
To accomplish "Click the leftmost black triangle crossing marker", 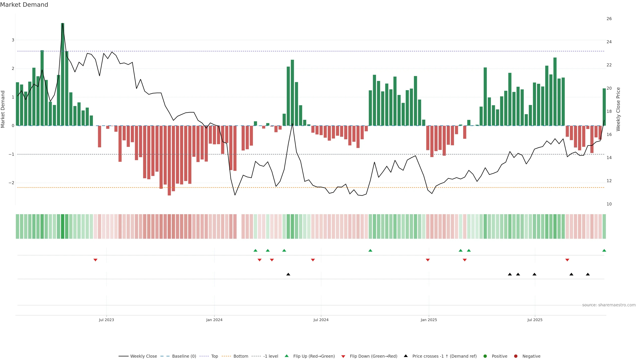I will 288,274.
